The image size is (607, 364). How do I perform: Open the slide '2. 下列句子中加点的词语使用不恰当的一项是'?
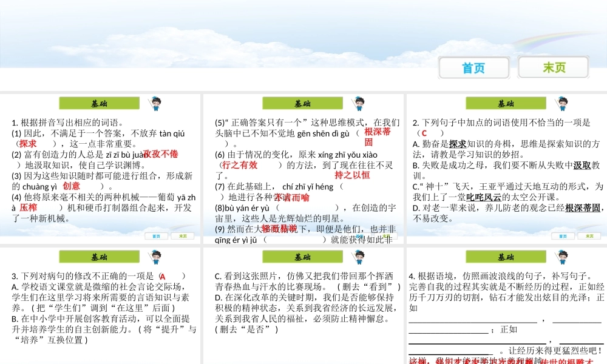[507, 169]
